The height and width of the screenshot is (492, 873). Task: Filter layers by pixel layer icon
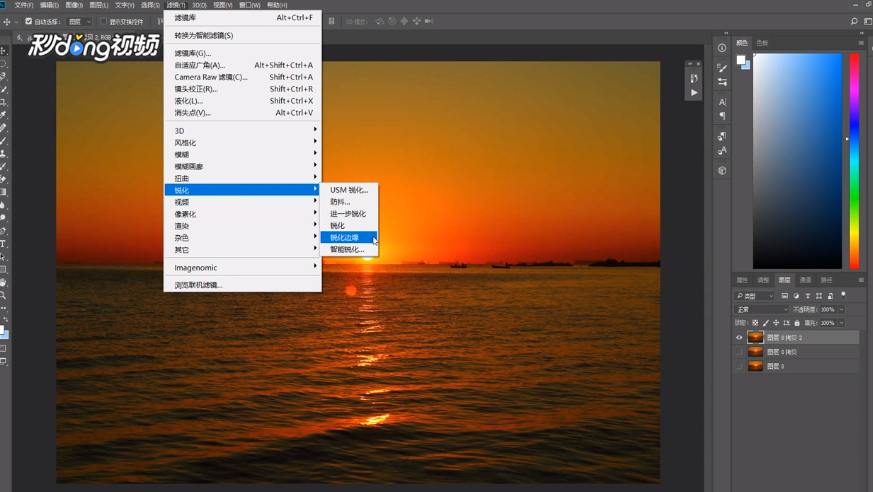click(784, 296)
